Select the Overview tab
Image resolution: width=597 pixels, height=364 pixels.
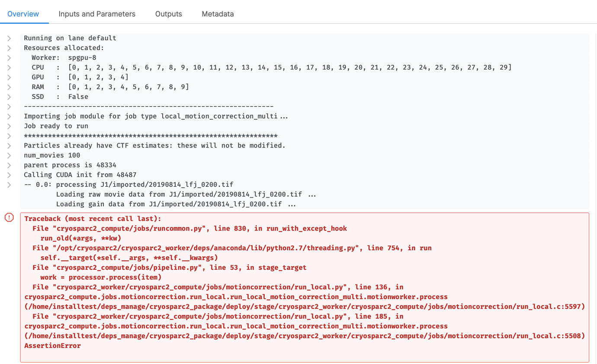pos(23,14)
